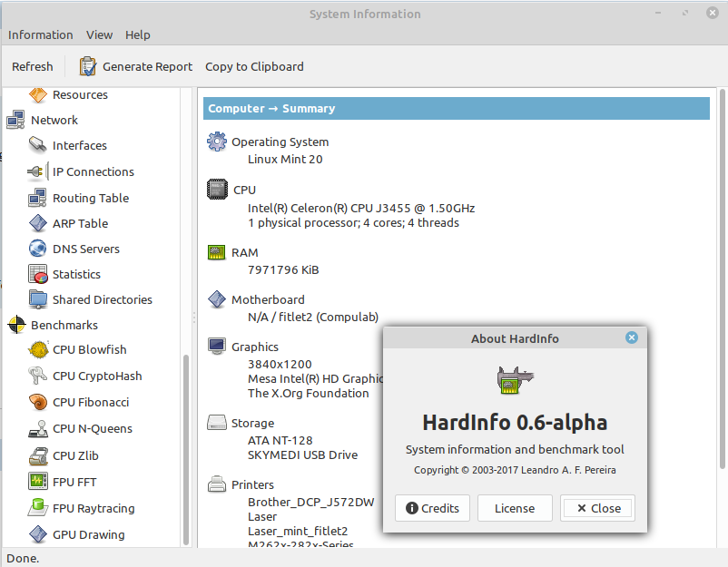The width and height of the screenshot is (728, 567).
Task: Click the GPU Drawing diamond icon
Action: coord(37,534)
